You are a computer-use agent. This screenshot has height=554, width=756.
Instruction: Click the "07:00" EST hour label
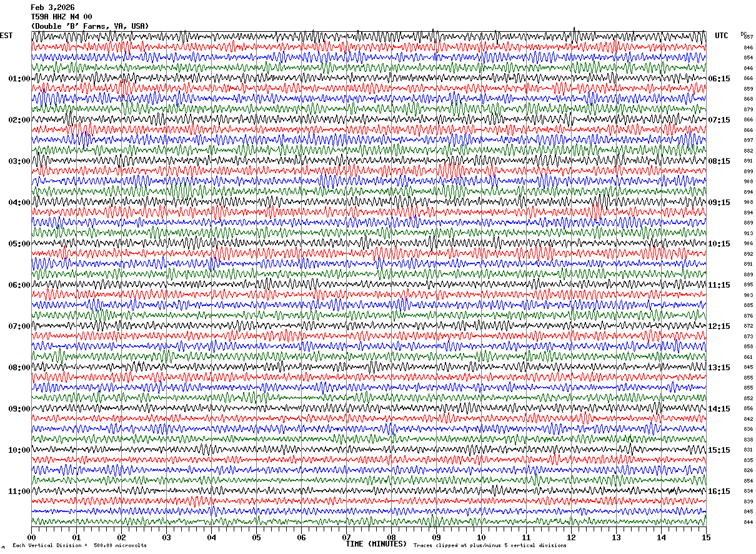[x=19, y=326]
